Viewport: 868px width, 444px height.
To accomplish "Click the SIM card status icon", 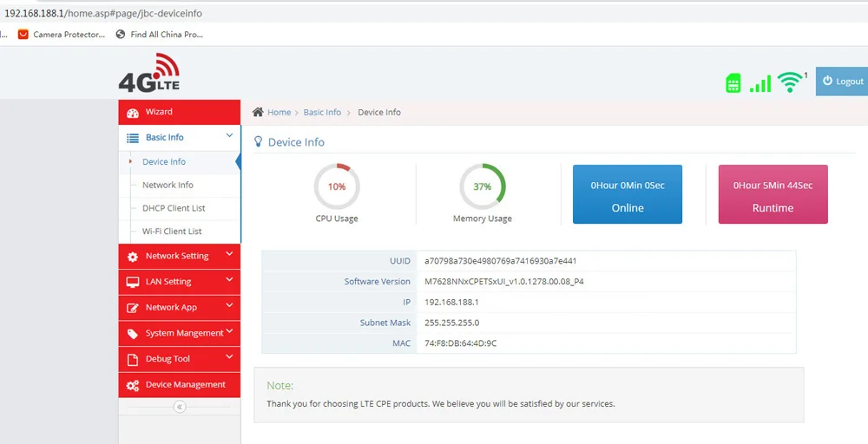I will tap(733, 83).
